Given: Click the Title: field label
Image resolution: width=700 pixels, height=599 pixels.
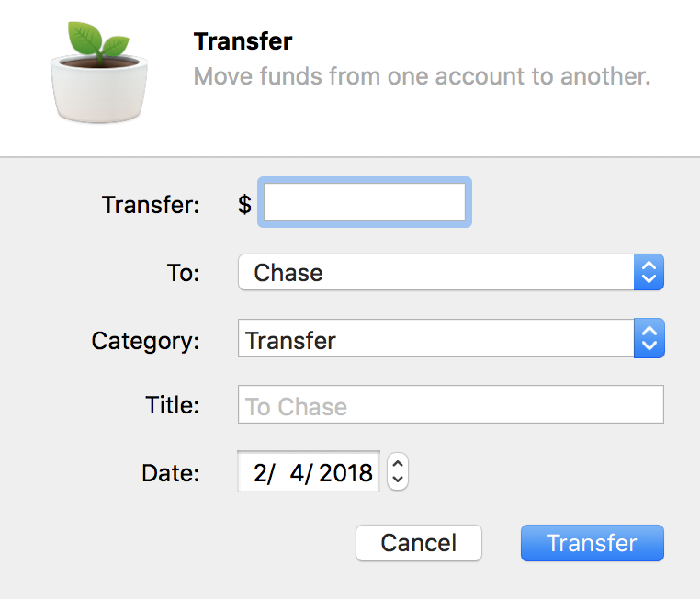Looking at the screenshot, I should pos(173,405).
